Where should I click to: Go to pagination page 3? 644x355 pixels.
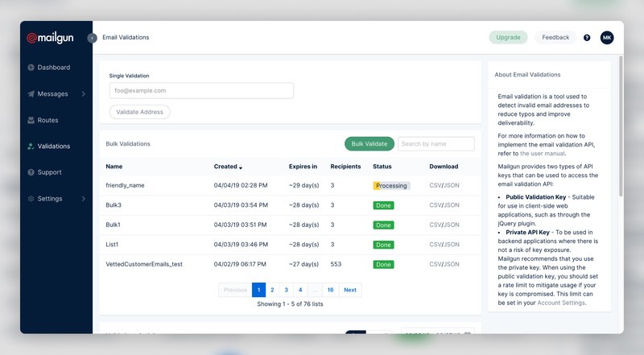[287, 290]
